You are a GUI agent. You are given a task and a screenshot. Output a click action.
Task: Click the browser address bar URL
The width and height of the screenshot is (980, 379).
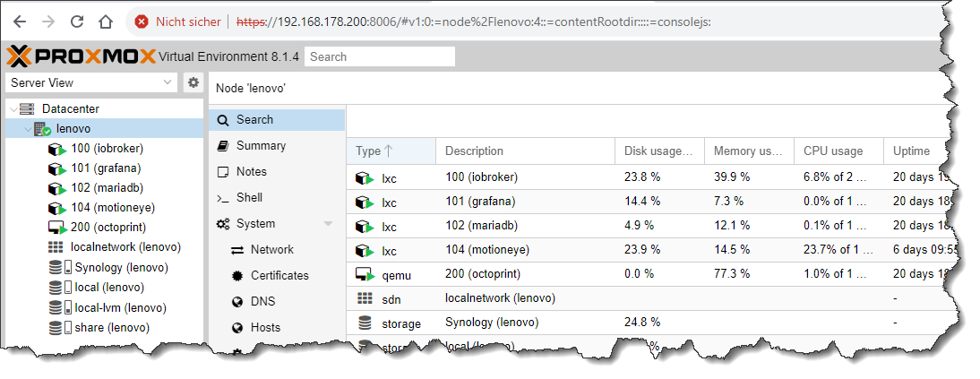(473, 22)
